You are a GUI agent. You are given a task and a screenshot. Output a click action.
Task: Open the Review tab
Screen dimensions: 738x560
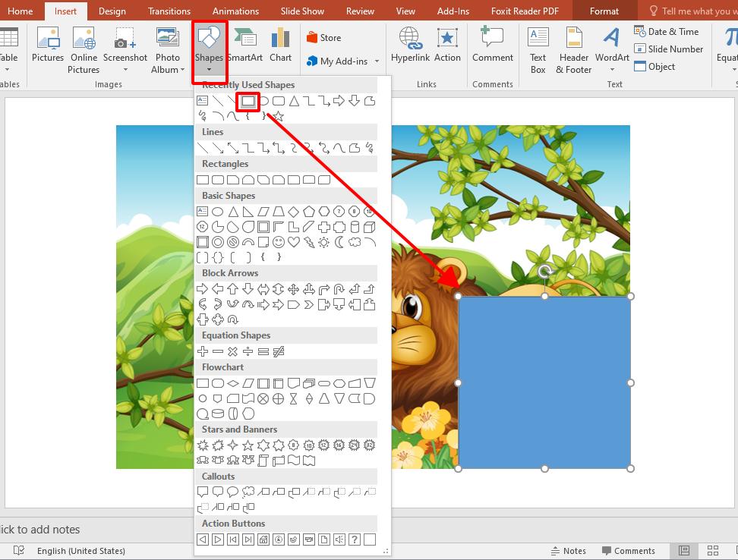pyautogui.click(x=359, y=11)
